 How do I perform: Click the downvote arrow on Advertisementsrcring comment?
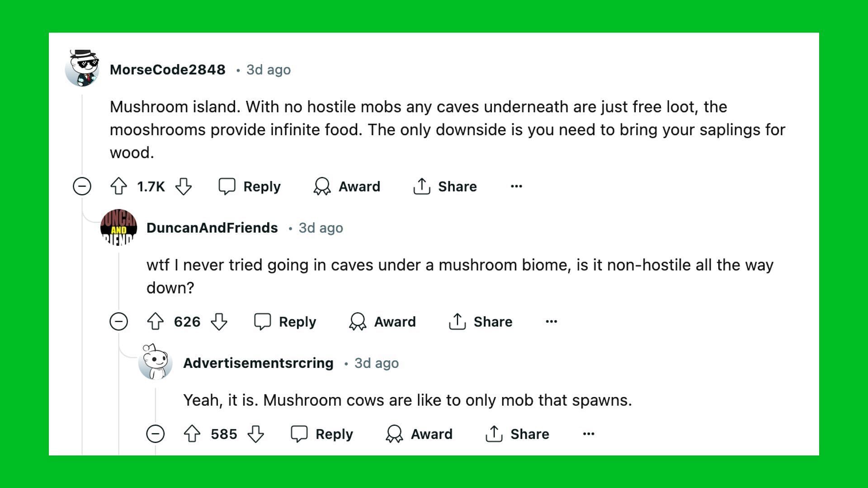click(x=256, y=433)
